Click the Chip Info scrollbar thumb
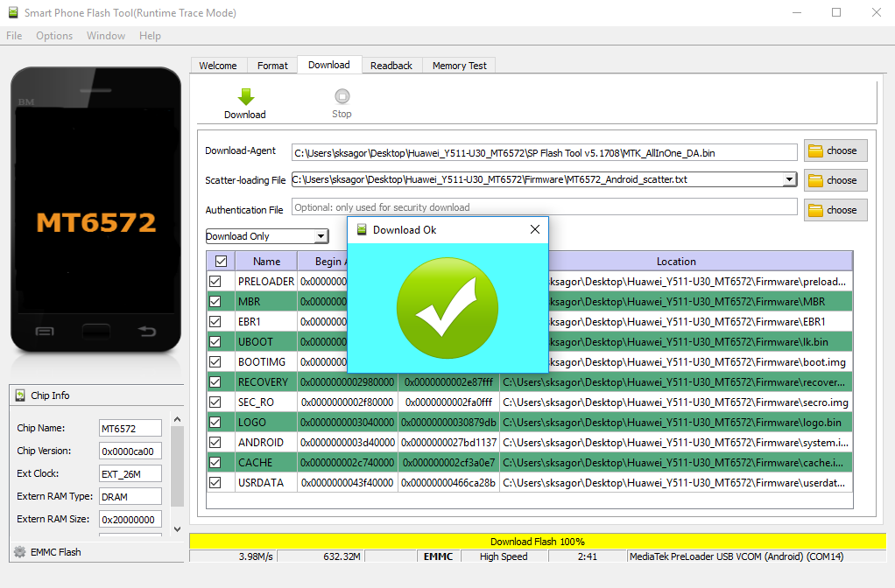This screenshot has width=895, height=588. click(x=178, y=466)
